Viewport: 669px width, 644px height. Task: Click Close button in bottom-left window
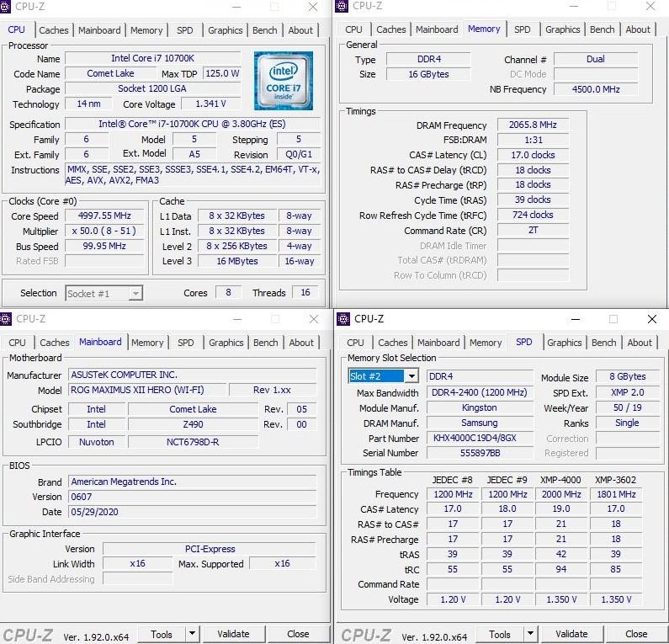click(x=298, y=634)
